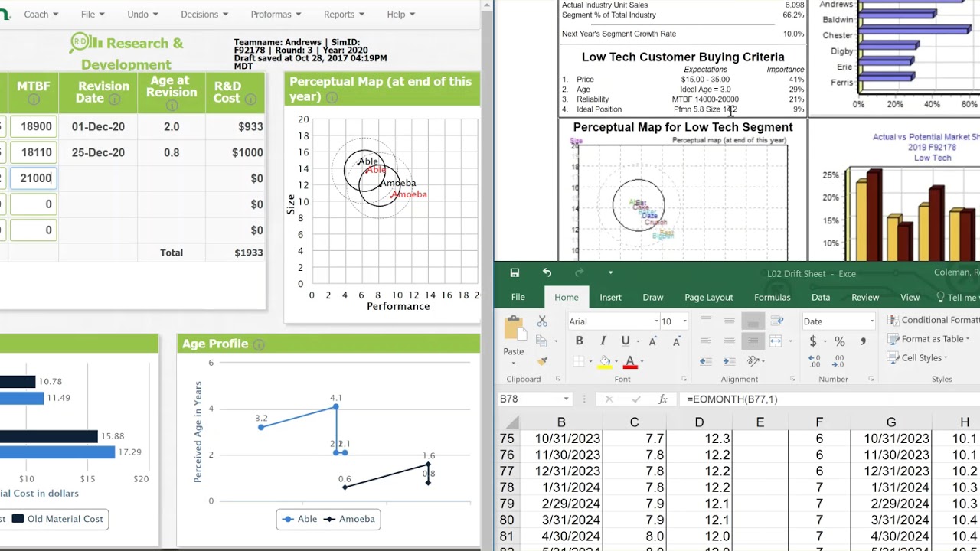This screenshot has height=551, width=980.
Task: Toggle align right in Alignment group
Action: coord(753,341)
